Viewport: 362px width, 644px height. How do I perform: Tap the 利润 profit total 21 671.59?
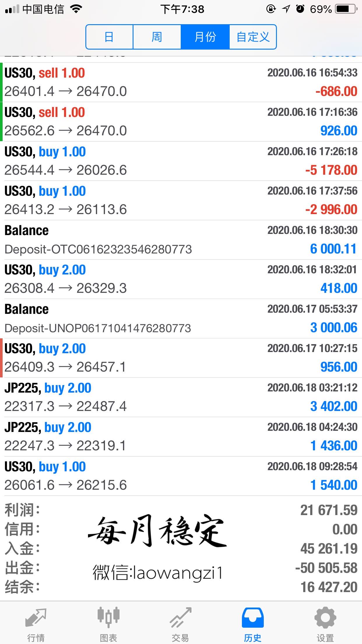pyautogui.click(x=329, y=510)
